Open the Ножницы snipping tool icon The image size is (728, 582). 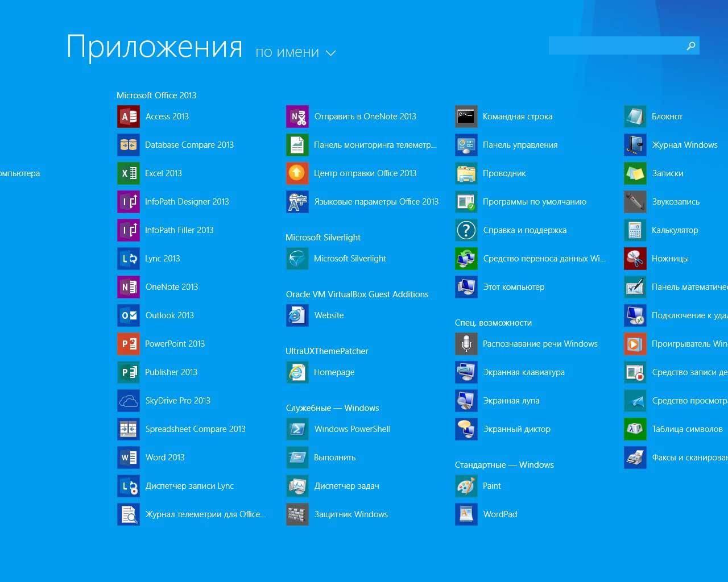click(x=635, y=259)
